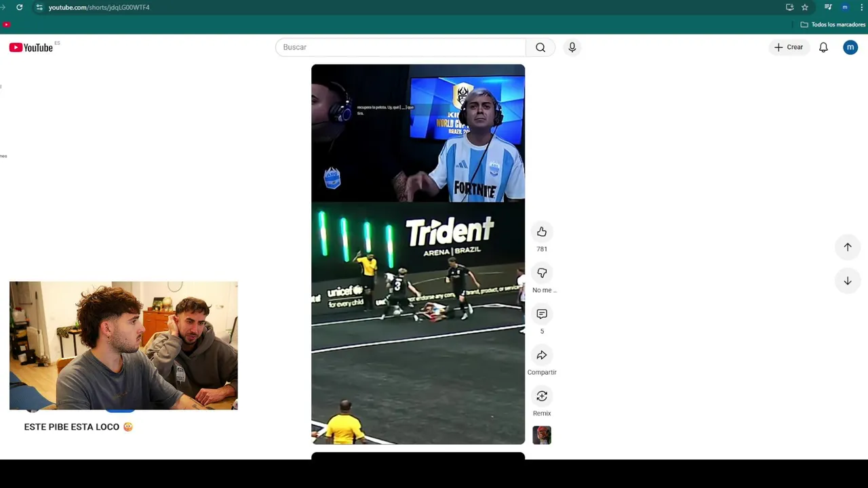The height and width of the screenshot is (488, 868).
Task: Install app icon in address bar
Action: (x=790, y=7)
